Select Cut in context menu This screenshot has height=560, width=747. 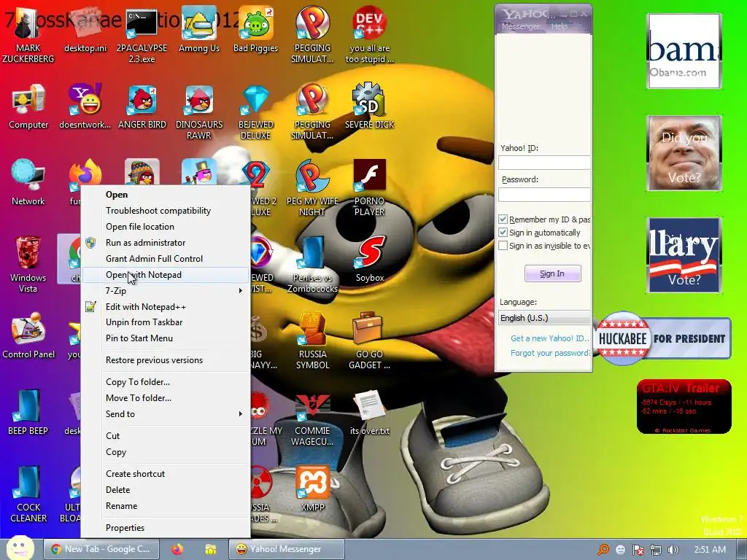click(x=166, y=436)
